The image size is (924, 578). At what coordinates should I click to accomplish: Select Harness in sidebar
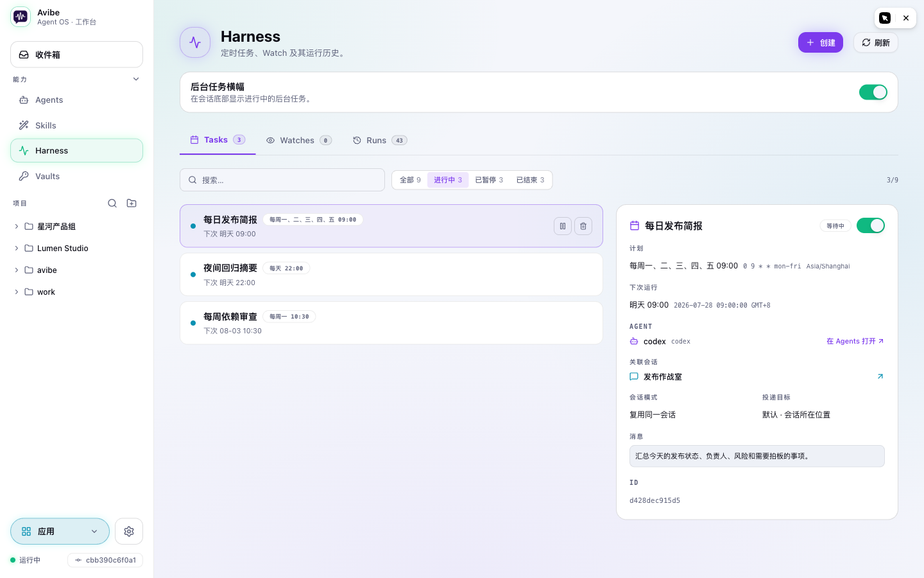76,150
